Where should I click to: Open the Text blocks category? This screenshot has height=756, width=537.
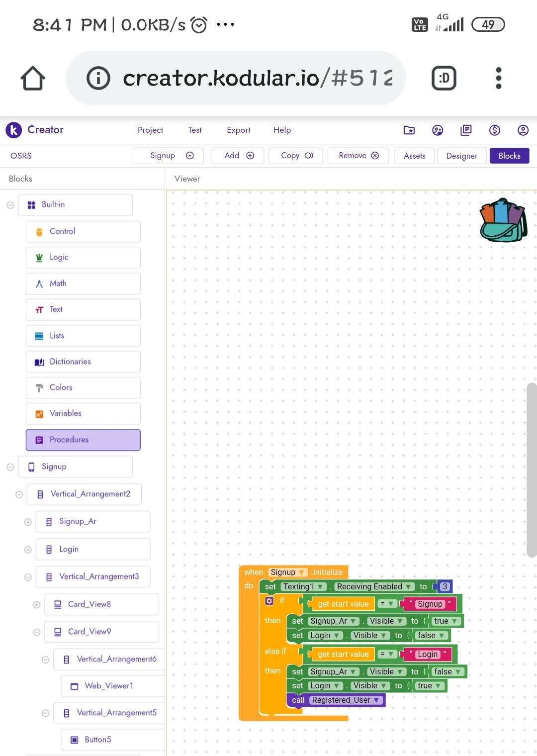tap(83, 309)
